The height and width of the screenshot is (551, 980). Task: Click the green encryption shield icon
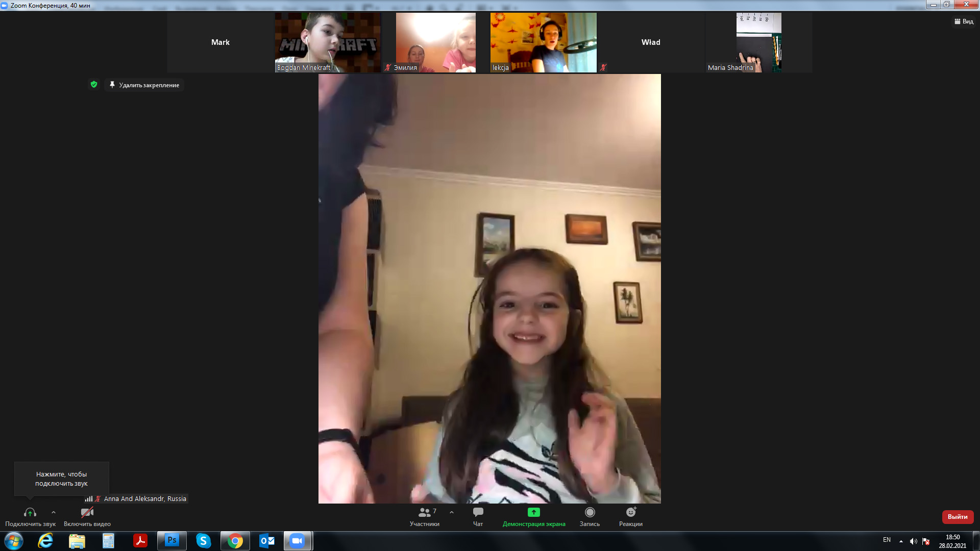[94, 85]
